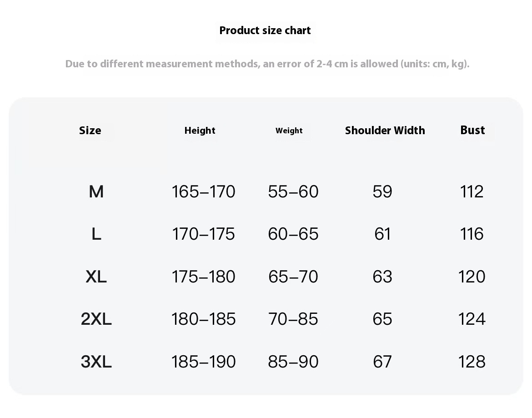Choose the 2XL size row label
Screen dimensions: 532x418
pos(96,319)
